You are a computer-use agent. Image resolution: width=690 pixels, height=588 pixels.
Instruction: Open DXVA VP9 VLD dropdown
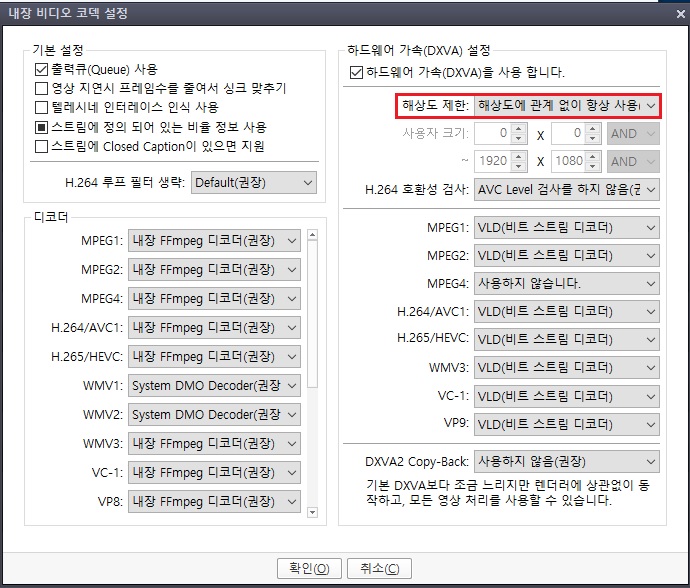coord(567,424)
